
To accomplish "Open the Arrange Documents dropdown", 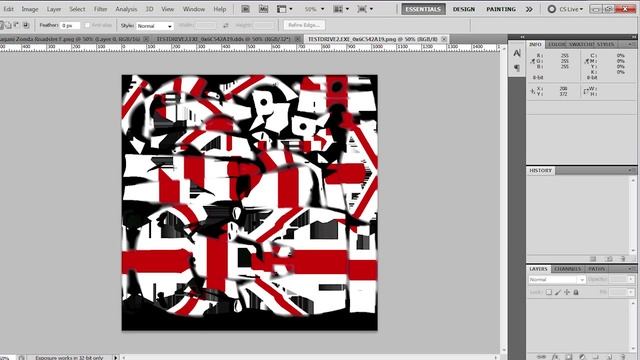I will [x=342, y=9].
